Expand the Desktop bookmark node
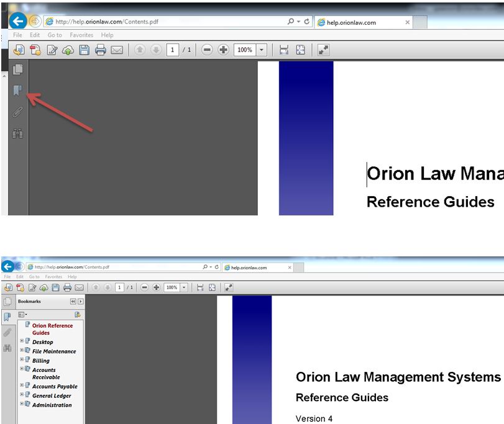Image resolution: width=504 pixels, height=424 pixels. pyautogui.click(x=22, y=341)
